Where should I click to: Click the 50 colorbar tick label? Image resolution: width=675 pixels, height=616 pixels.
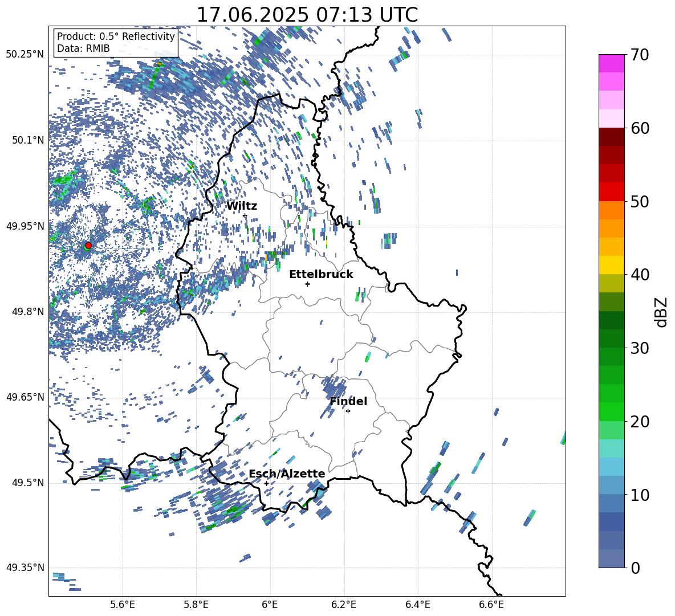pyautogui.click(x=640, y=202)
